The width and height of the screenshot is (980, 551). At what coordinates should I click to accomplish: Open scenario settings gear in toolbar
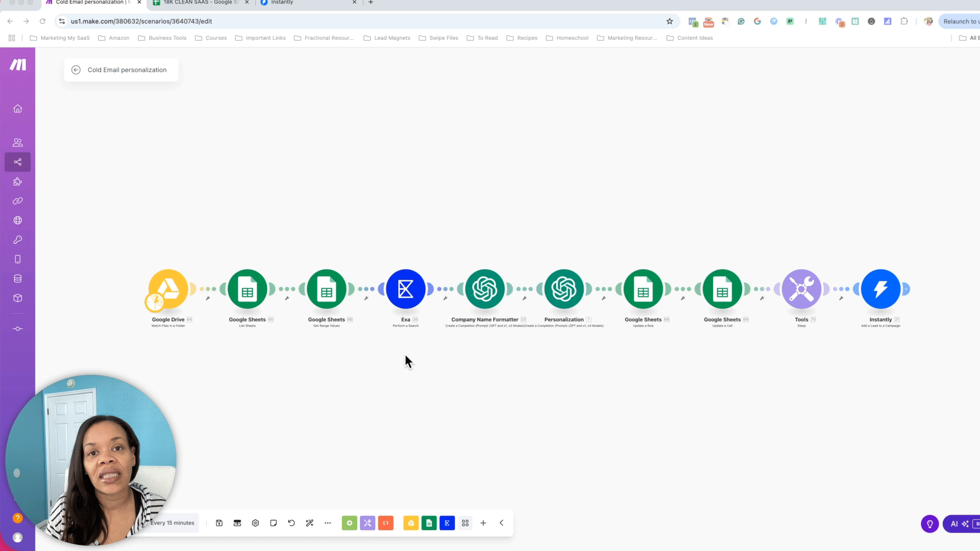[255, 523]
